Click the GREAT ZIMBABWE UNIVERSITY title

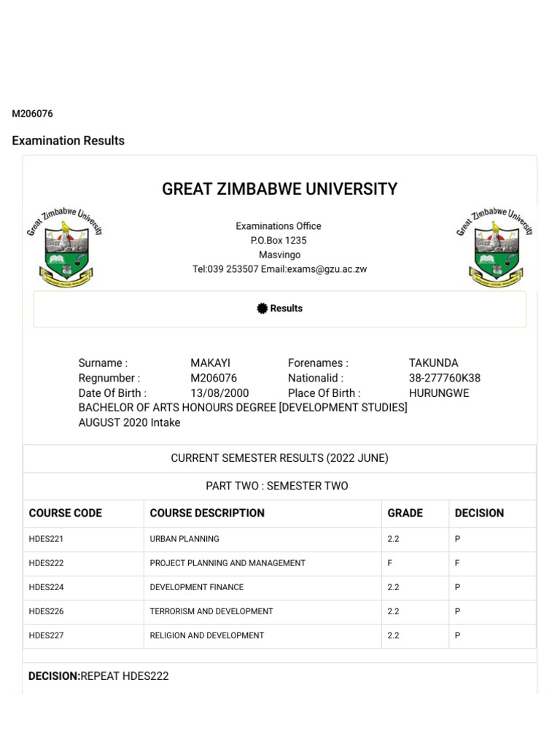tap(279, 189)
